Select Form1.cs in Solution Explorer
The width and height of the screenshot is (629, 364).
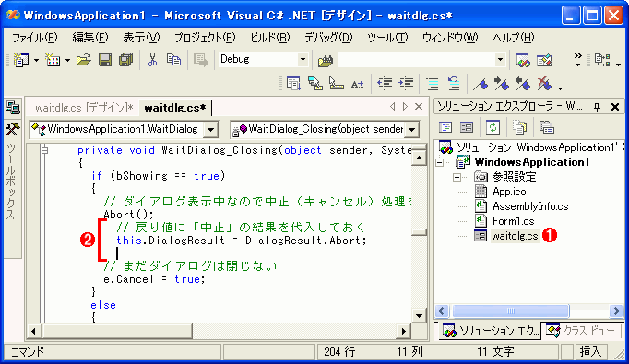pos(513,221)
